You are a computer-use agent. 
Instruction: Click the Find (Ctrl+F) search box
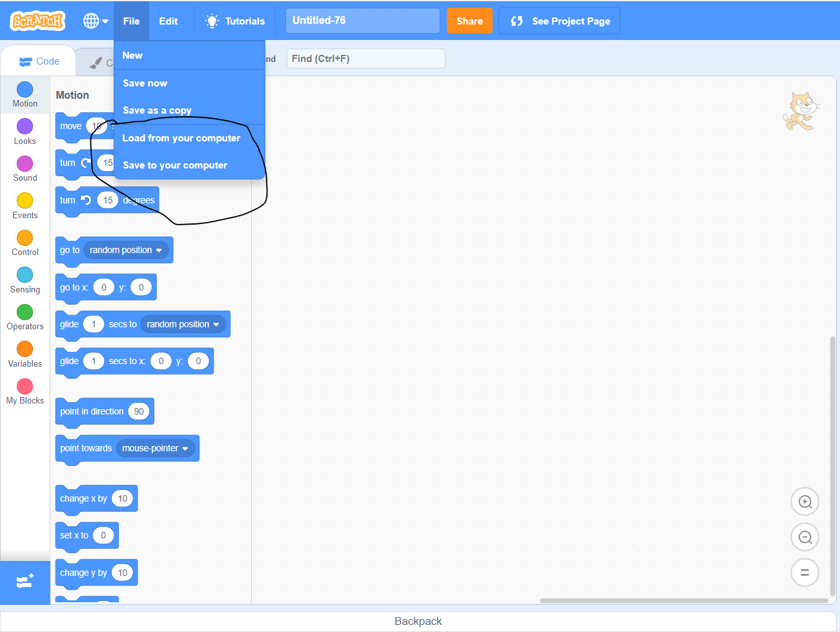(365, 59)
